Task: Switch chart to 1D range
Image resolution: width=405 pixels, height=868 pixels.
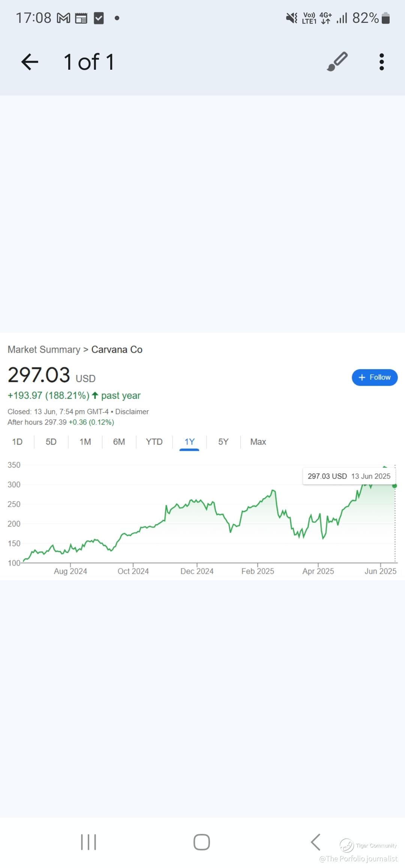Action: (17, 442)
